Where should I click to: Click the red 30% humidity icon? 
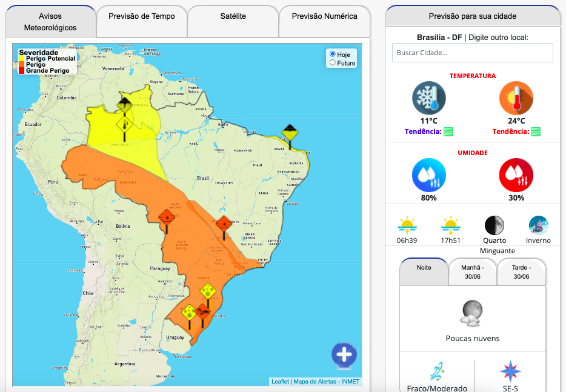(516, 175)
